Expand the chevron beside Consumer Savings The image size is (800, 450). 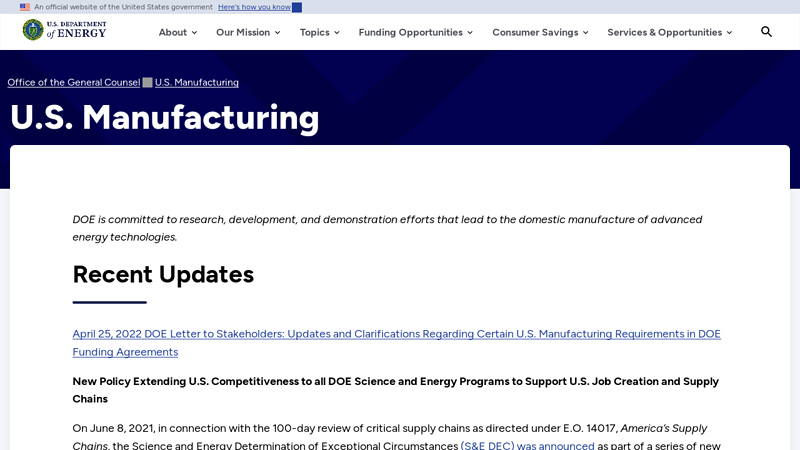click(x=586, y=33)
